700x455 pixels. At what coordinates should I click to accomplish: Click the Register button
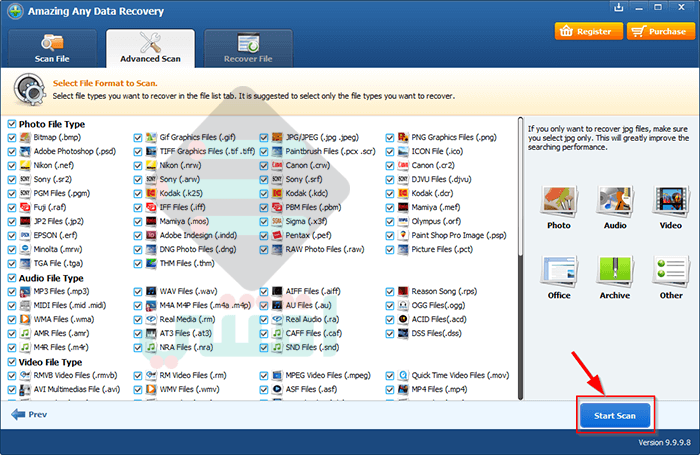point(588,31)
